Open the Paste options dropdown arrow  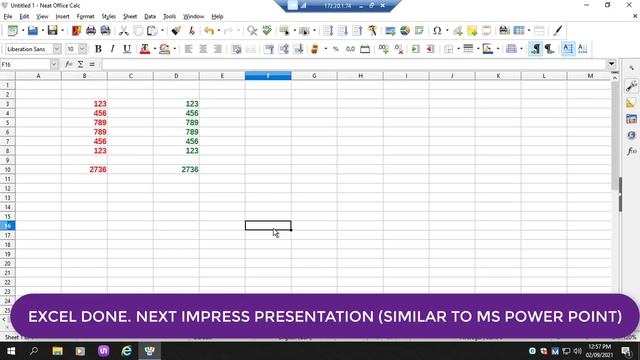[162, 31]
